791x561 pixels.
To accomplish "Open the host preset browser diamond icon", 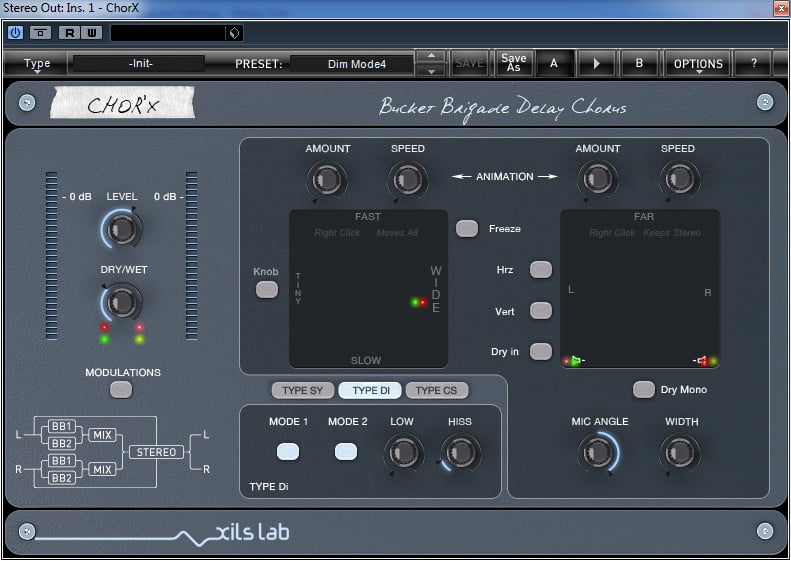I will point(234,33).
